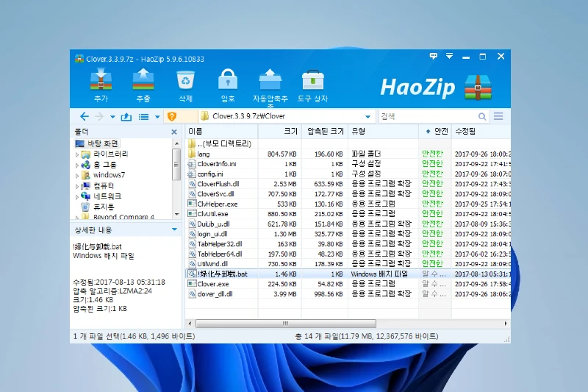The height and width of the screenshot is (392, 588).
Task: Select the clover_dll.dll file
Action: pos(348,294)
